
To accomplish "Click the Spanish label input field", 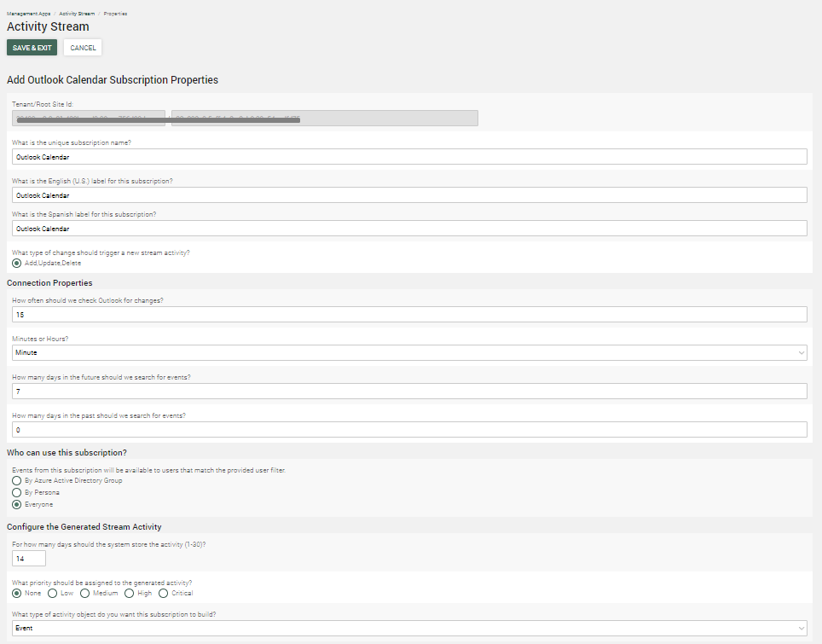I will 409,229.
